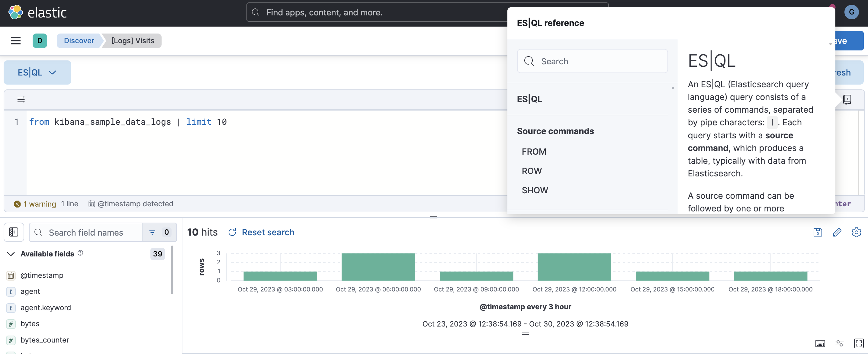Open the field filter showing 0
The image size is (868, 354).
159,232
